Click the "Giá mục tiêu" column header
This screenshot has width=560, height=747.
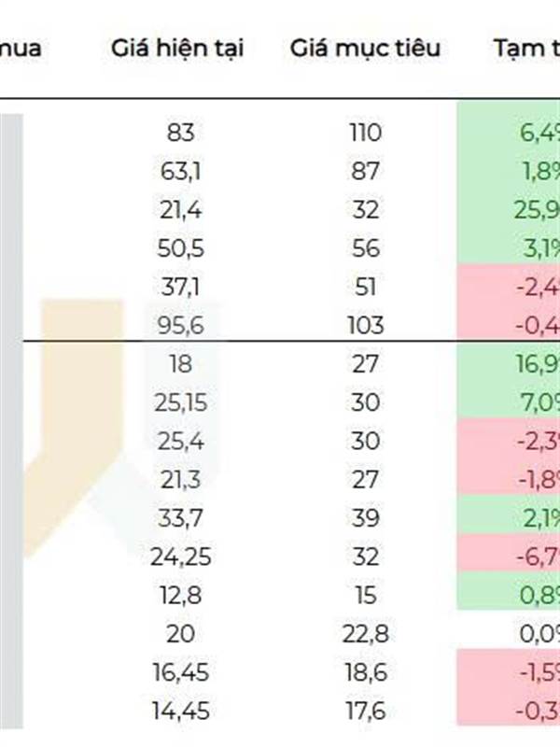click(364, 48)
